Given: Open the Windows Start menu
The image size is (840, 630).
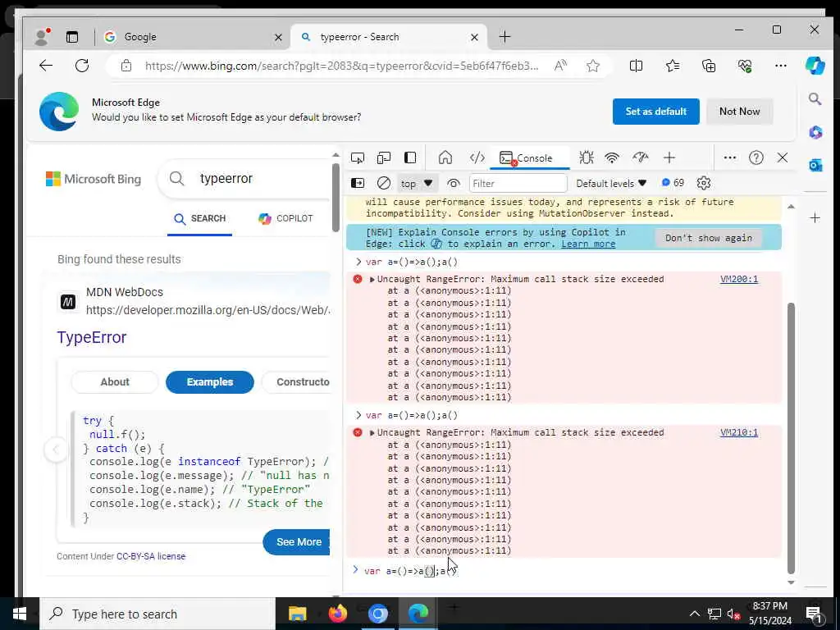Looking at the screenshot, I should coord(20,614).
